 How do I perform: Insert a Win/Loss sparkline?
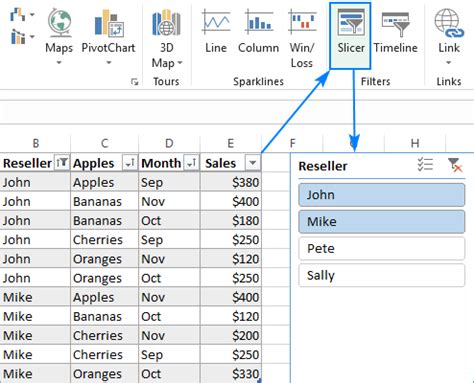coord(302,38)
